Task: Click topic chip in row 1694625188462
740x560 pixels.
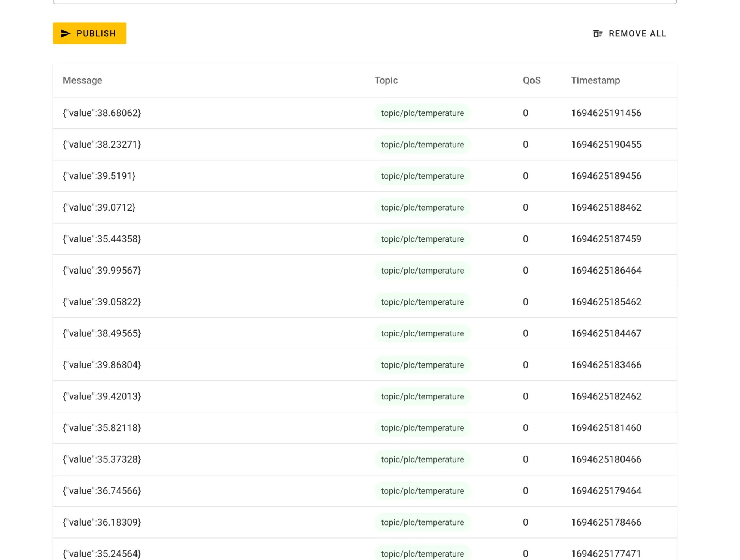Action: pyautogui.click(x=422, y=207)
